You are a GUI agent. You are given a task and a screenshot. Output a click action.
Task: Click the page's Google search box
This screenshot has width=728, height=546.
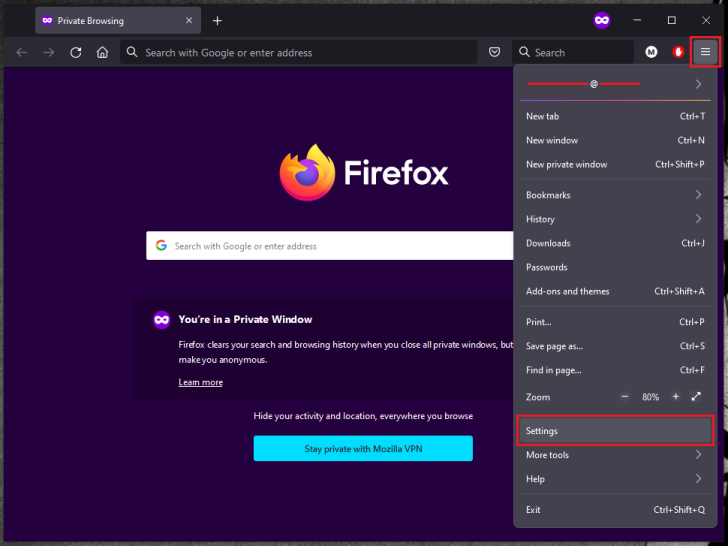point(330,246)
